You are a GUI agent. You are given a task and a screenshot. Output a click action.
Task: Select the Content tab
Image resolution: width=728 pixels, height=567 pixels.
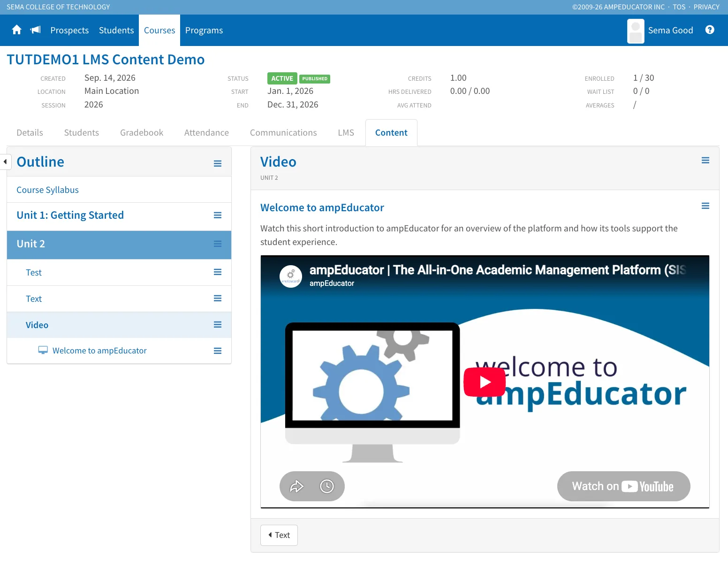[391, 133]
